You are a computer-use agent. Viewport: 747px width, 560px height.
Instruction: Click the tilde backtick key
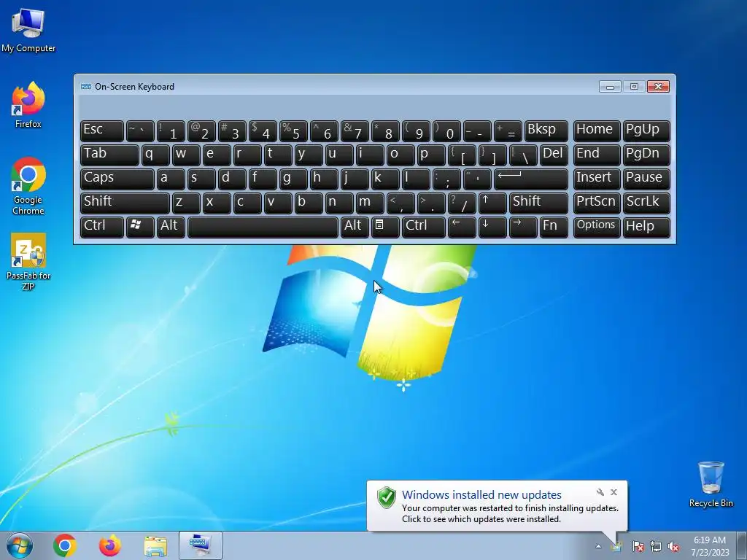point(140,131)
